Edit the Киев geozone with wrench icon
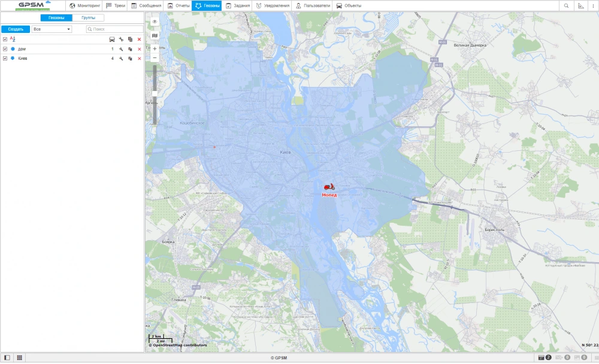This screenshot has width=599, height=364. [121, 59]
